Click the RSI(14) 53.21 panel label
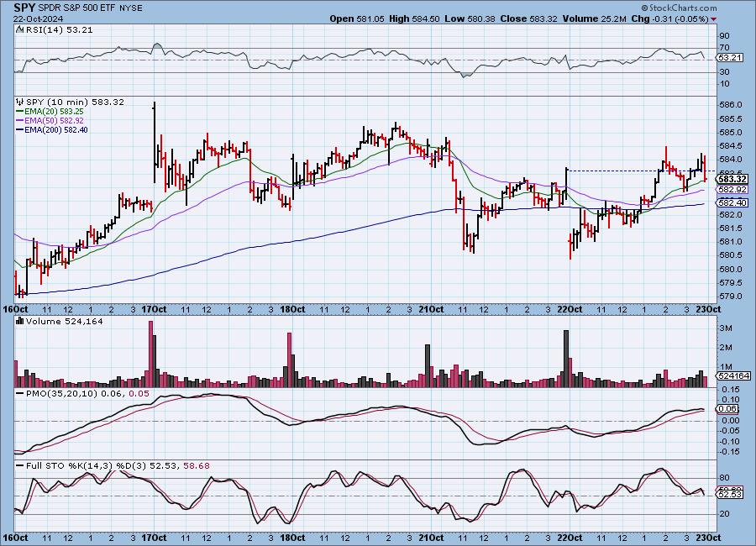This screenshot has width=756, height=546. (59, 29)
